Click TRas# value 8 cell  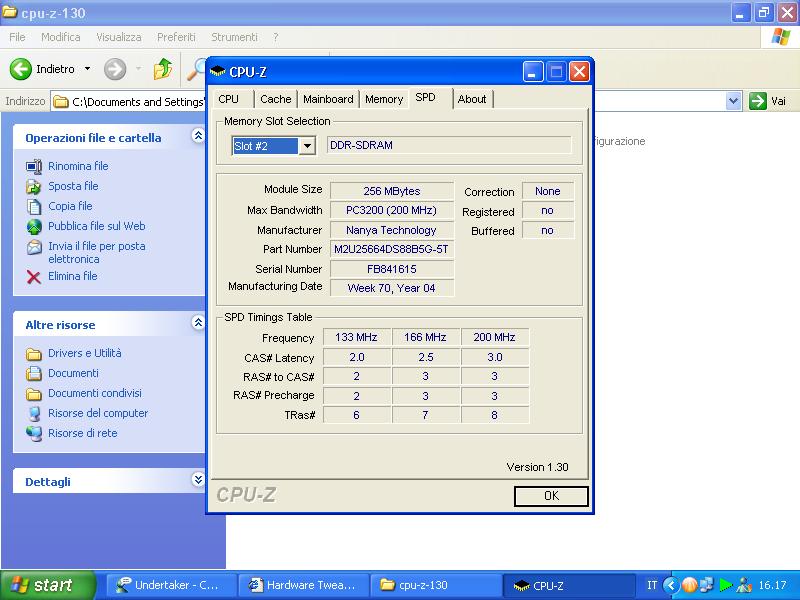click(494, 415)
